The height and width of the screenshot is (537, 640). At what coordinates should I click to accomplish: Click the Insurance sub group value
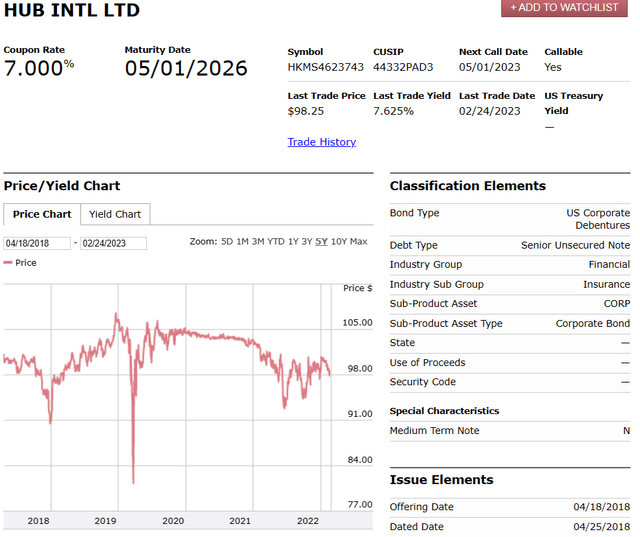pos(606,284)
